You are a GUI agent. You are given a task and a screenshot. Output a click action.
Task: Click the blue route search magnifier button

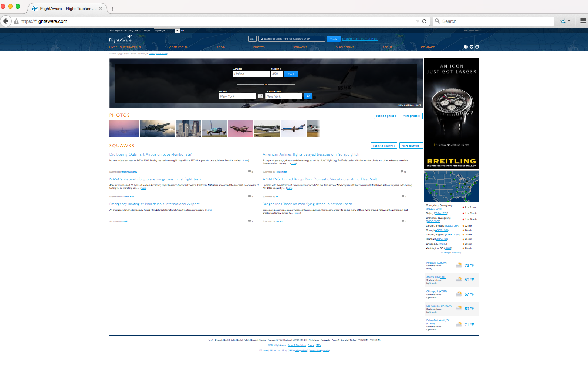pos(308,96)
